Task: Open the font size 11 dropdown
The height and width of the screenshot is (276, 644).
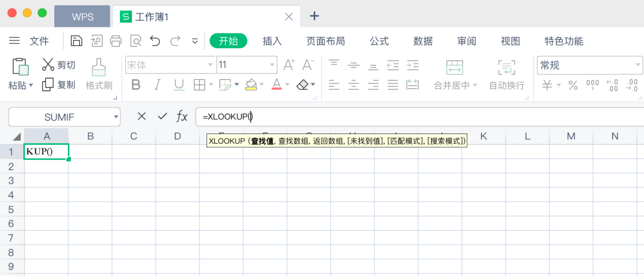Action: [x=273, y=66]
